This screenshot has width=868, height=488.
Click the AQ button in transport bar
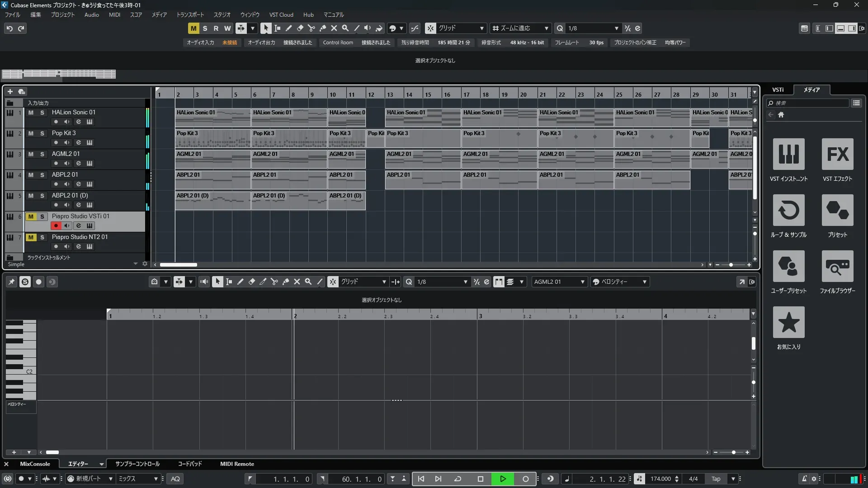pyautogui.click(x=175, y=479)
